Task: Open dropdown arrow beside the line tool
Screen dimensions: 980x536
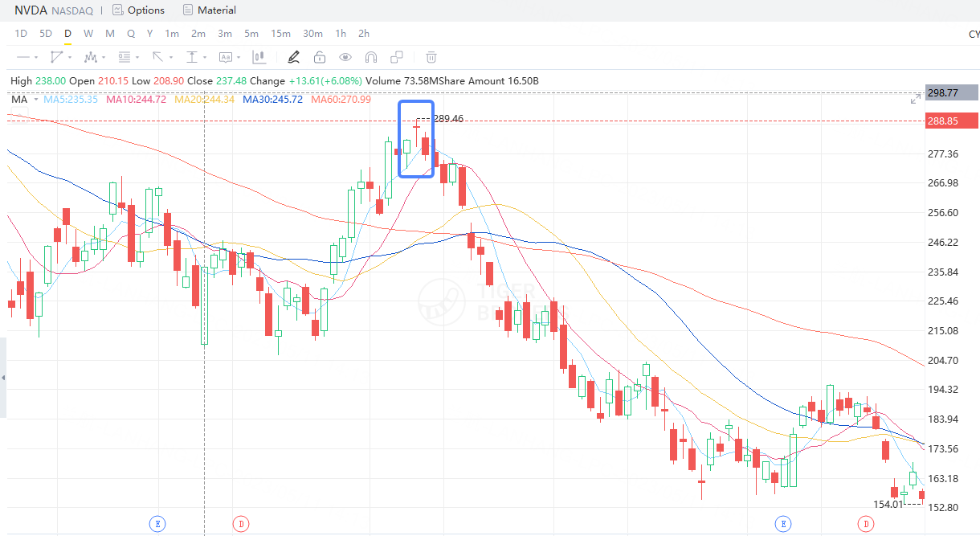Action: (36, 58)
